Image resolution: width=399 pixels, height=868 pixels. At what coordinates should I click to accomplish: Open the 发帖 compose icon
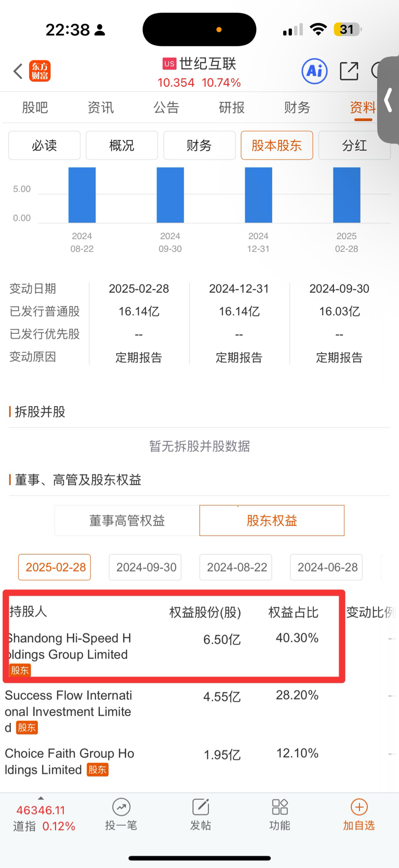tap(201, 807)
